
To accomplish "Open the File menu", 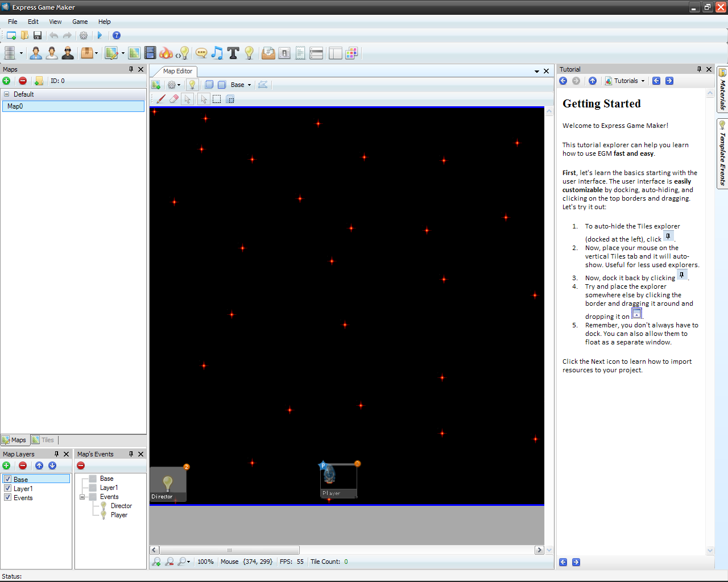I will click(x=13, y=22).
